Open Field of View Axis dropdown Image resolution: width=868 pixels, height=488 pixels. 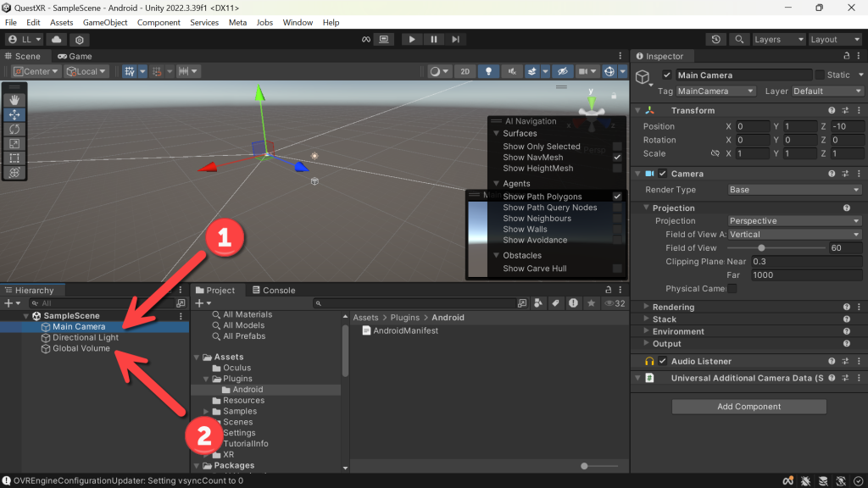tap(794, 235)
